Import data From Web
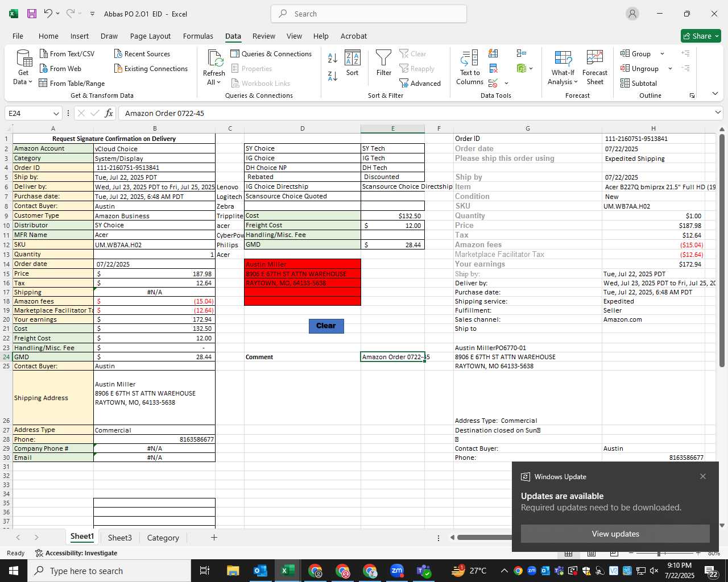Viewport: 728px width, 582px height. click(x=60, y=68)
